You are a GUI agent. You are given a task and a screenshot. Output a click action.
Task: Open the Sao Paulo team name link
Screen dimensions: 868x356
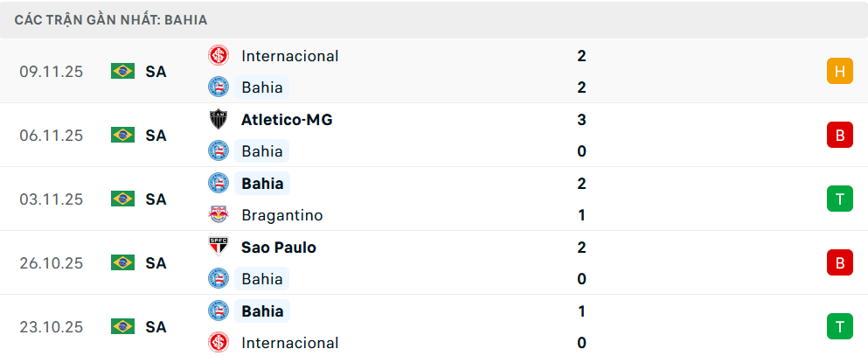pos(278,248)
